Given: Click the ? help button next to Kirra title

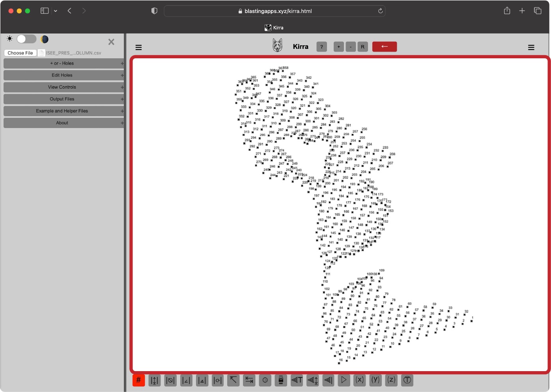Looking at the screenshot, I should point(321,46).
